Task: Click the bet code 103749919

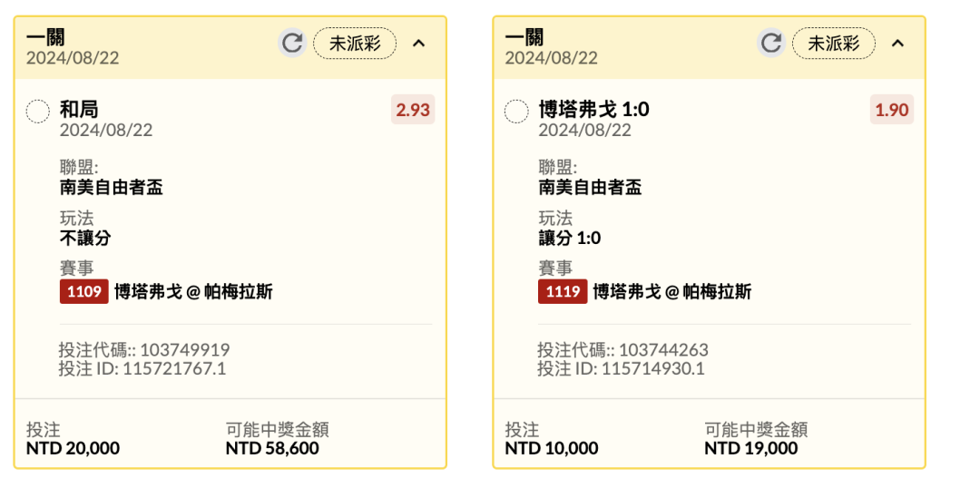Action: [185, 349]
